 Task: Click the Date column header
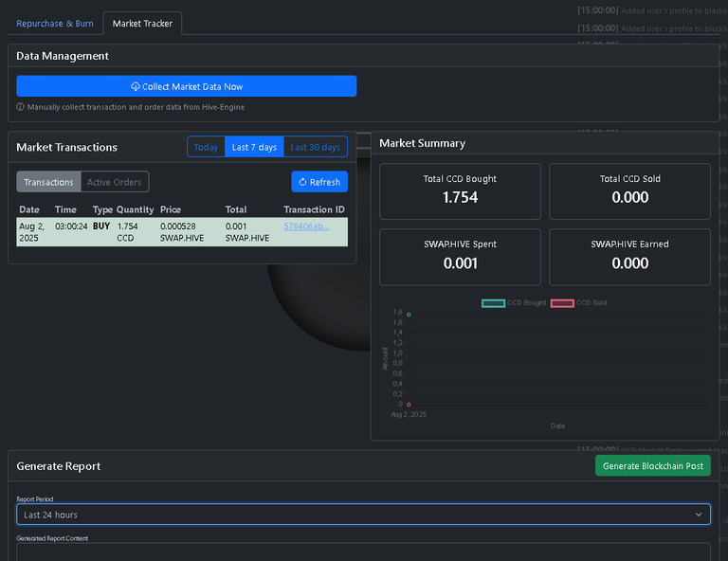(x=29, y=209)
